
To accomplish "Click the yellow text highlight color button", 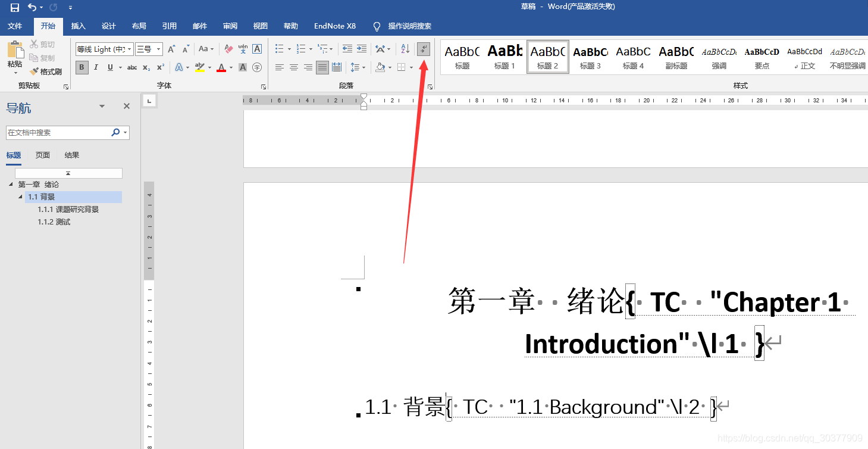I will [199, 68].
